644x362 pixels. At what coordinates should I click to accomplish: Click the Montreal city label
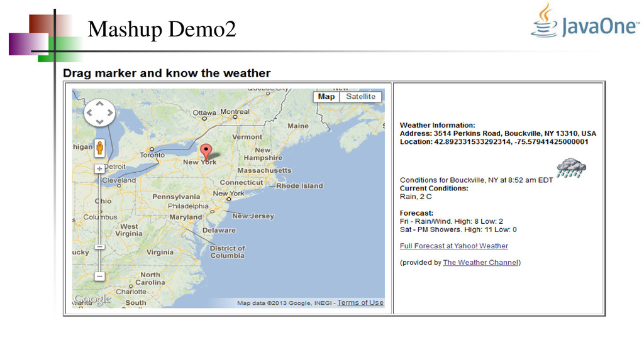[235, 112]
